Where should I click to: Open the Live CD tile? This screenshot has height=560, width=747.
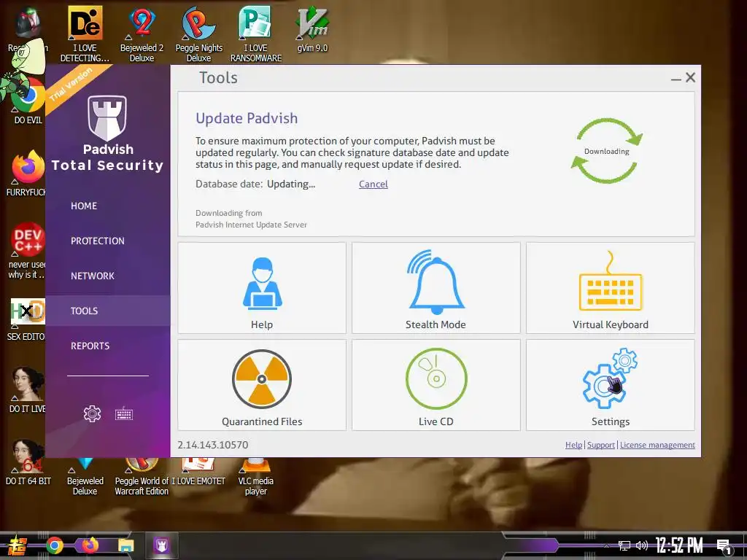pyautogui.click(x=436, y=385)
